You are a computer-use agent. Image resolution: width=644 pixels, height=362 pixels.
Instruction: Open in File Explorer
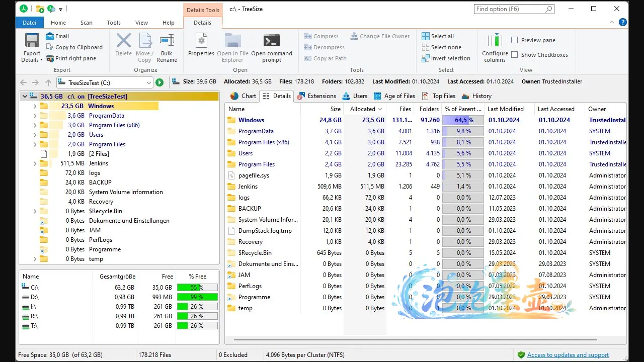[x=232, y=48]
